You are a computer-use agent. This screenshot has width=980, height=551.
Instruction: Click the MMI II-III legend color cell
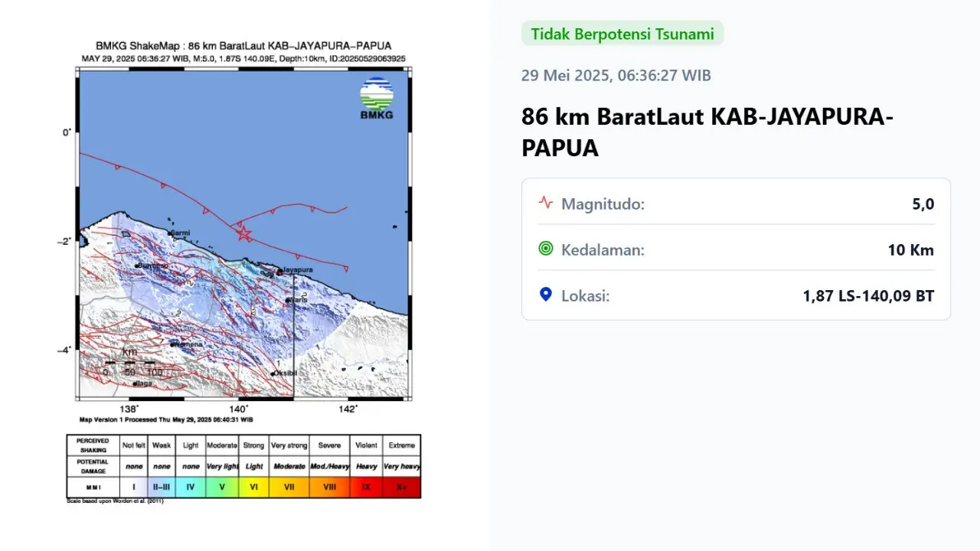[x=162, y=487]
